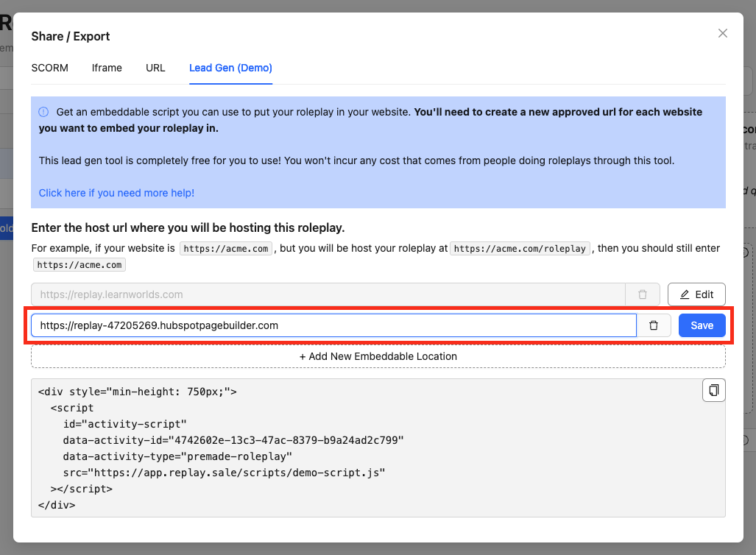Click the Edit button for replay.learnworlds.com

(x=696, y=294)
